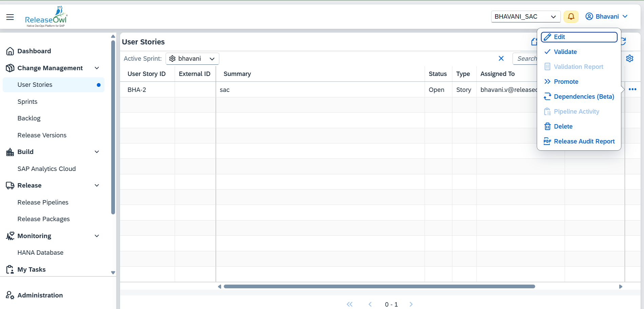This screenshot has height=309, width=644.
Task: Open the BHAVANI_SAC project dropdown
Action: [525, 17]
